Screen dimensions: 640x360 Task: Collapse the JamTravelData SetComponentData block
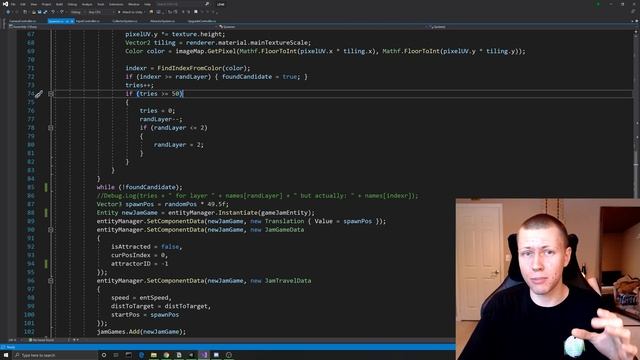(51, 281)
